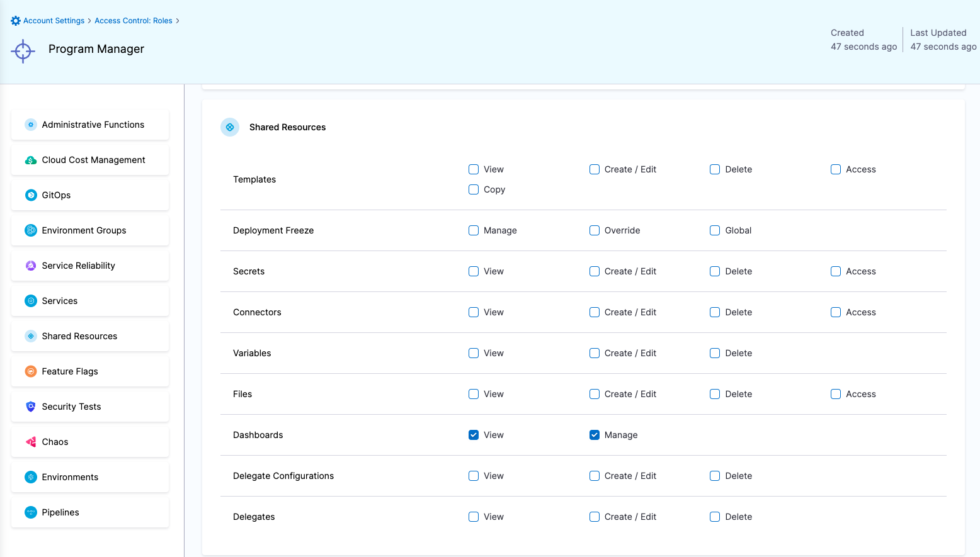Click the Environment Groups sidebar entry
Image resolution: width=980 pixels, height=557 pixels.
84,230
